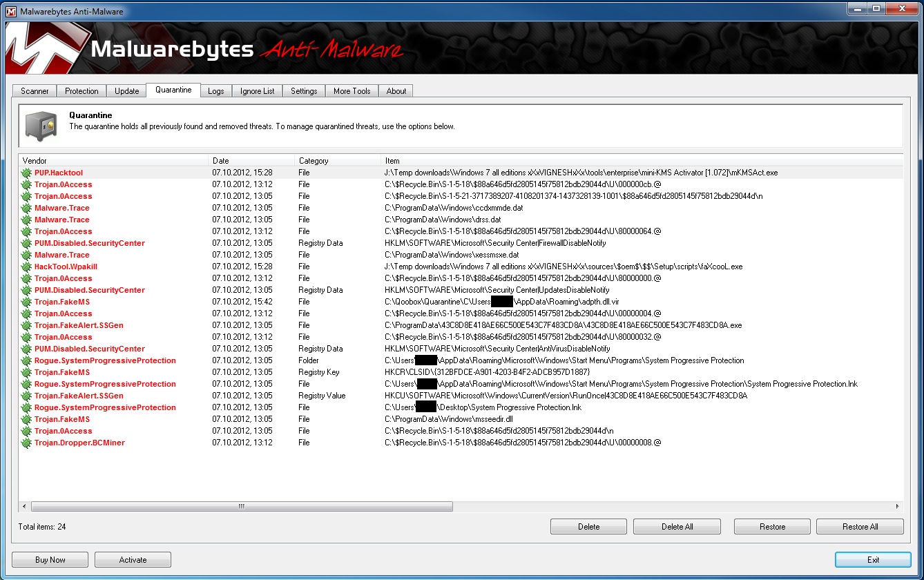Click the Restore All button

860,527
